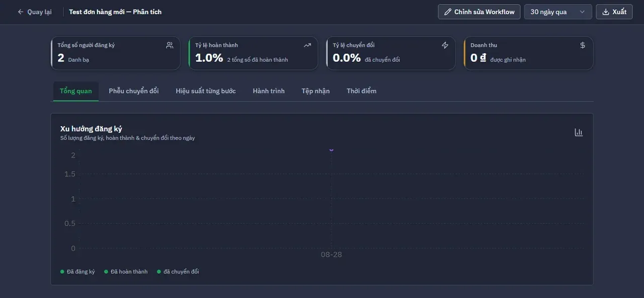This screenshot has width=644, height=298.
Task: Click the Danh bạ text on subscribers card
Action: tap(78, 60)
